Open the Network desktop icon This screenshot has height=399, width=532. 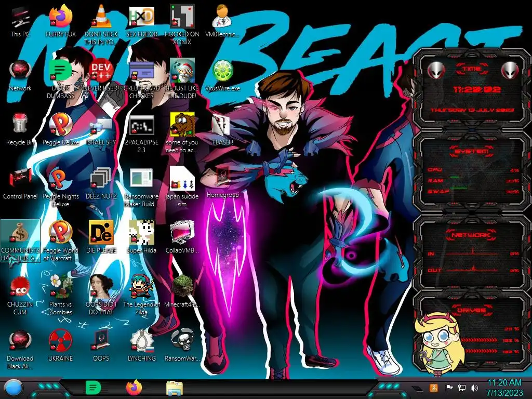[20, 76]
